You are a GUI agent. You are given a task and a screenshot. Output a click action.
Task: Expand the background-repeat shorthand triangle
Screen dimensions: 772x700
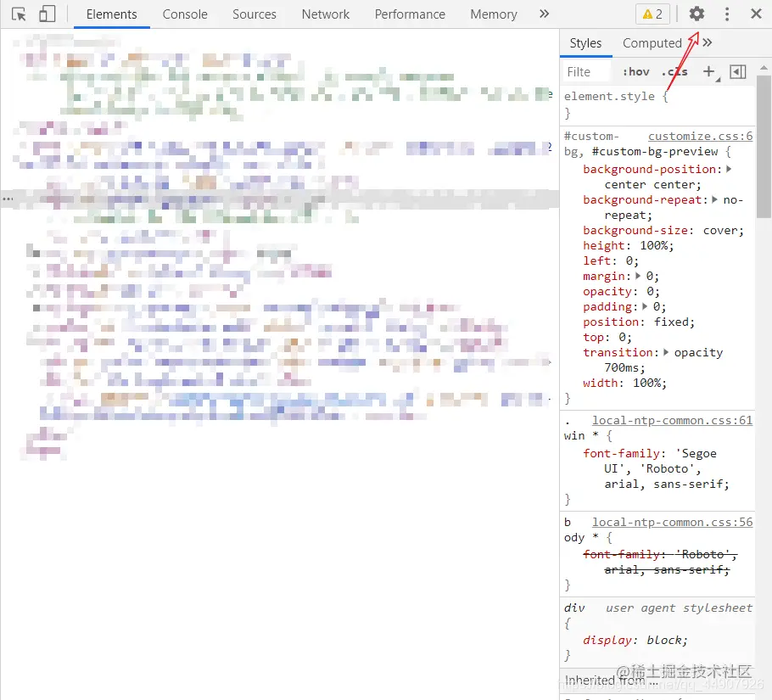click(x=715, y=199)
